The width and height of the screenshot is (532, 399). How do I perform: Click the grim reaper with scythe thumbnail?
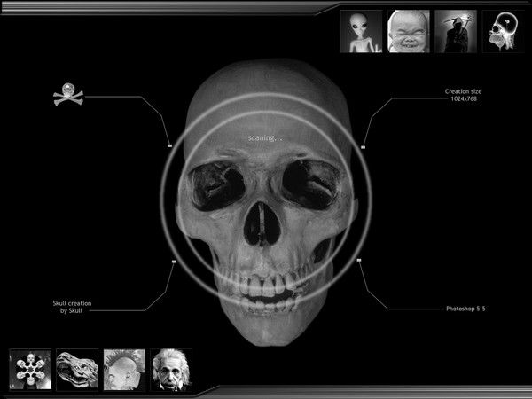(455, 31)
